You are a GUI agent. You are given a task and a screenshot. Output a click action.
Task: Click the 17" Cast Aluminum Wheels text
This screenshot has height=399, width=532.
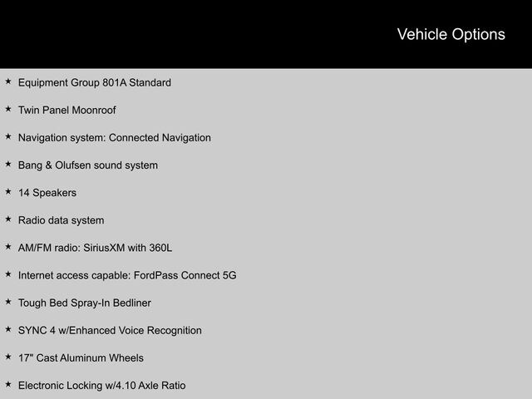tap(81, 357)
